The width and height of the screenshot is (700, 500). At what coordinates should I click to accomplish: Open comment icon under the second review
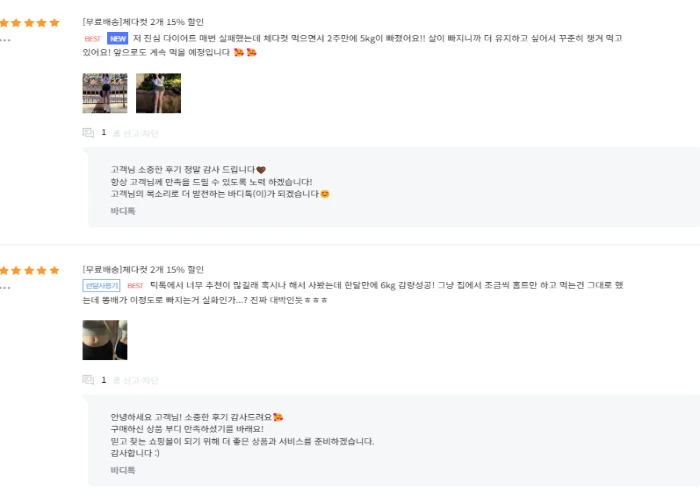tap(88, 379)
